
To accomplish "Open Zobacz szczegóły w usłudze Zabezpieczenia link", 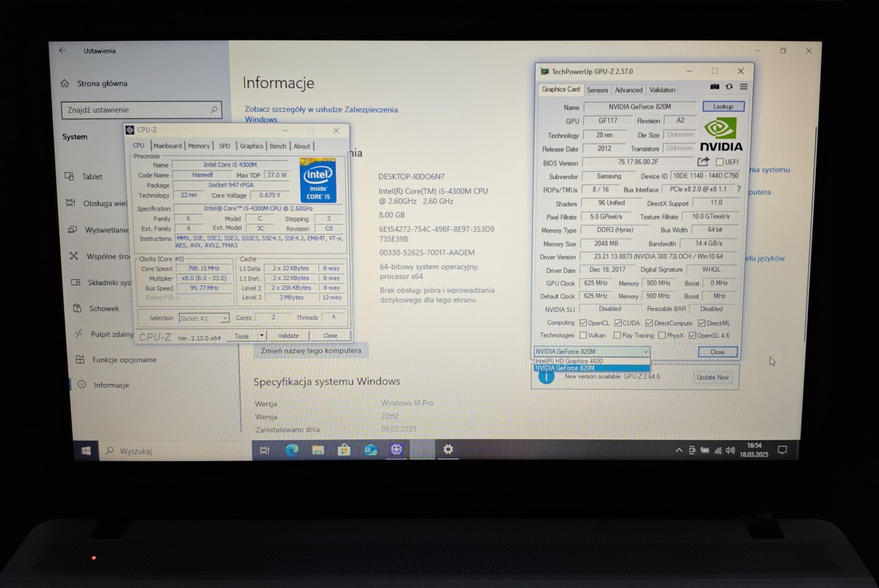I will click(321, 114).
